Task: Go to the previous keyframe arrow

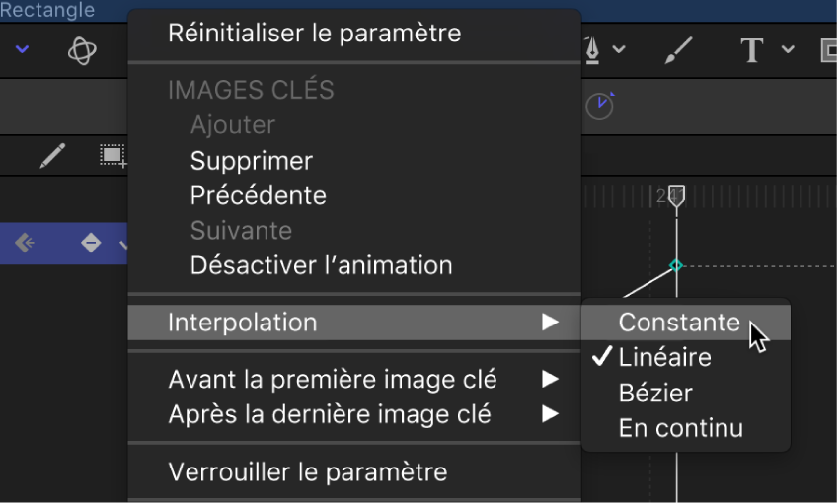Action: (x=26, y=243)
